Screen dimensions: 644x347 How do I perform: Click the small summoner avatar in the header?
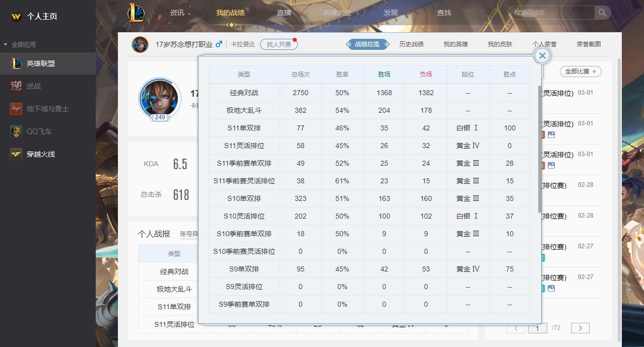(x=140, y=44)
